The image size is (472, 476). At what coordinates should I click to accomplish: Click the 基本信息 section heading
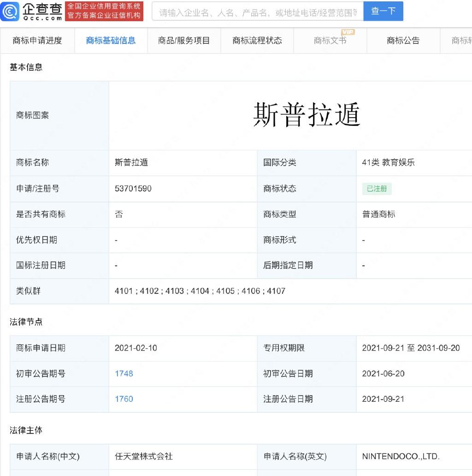pyautogui.click(x=26, y=67)
